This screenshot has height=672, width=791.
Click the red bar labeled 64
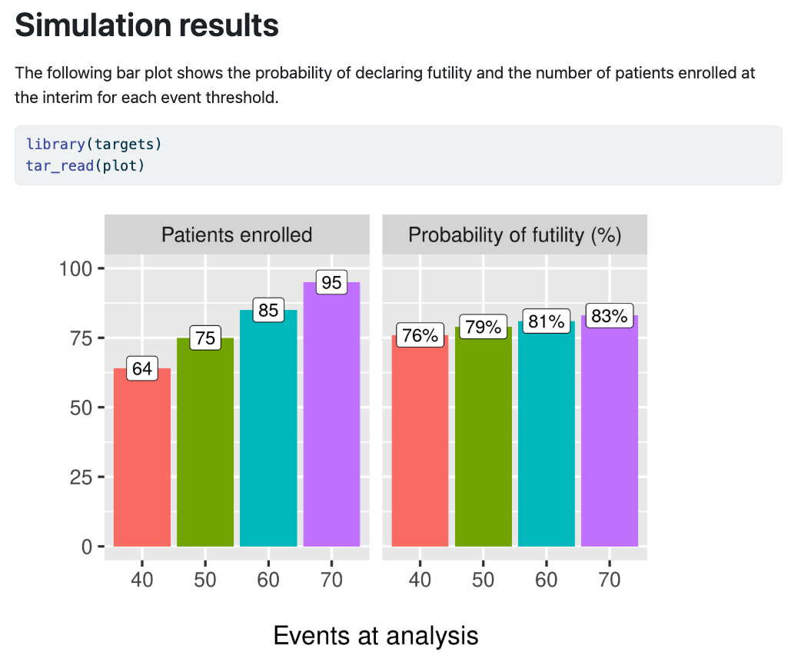tap(142, 457)
